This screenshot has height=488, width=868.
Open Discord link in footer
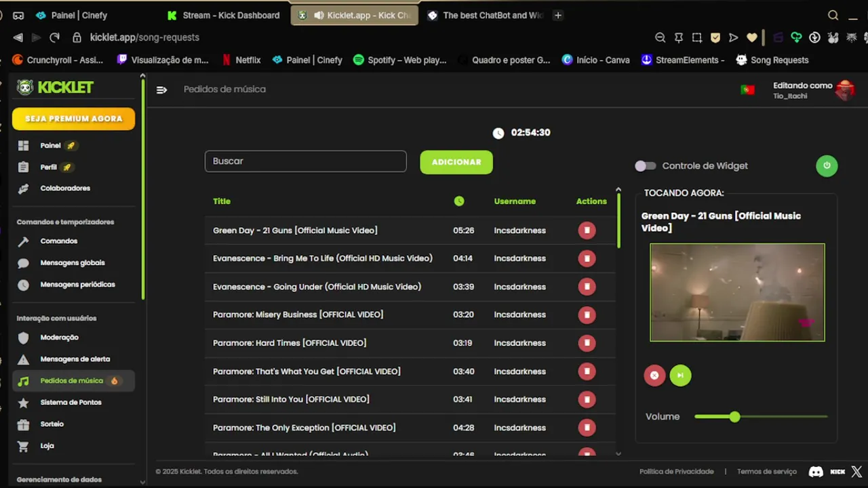click(x=816, y=472)
